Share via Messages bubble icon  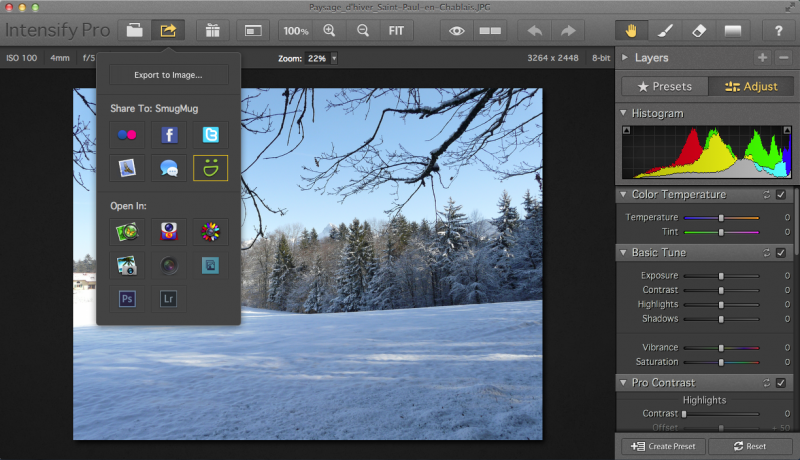(x=169, y=168)
